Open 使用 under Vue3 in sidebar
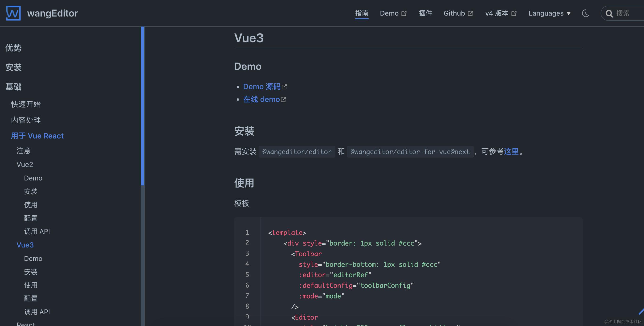644x326 pixels. pos(31,285)
